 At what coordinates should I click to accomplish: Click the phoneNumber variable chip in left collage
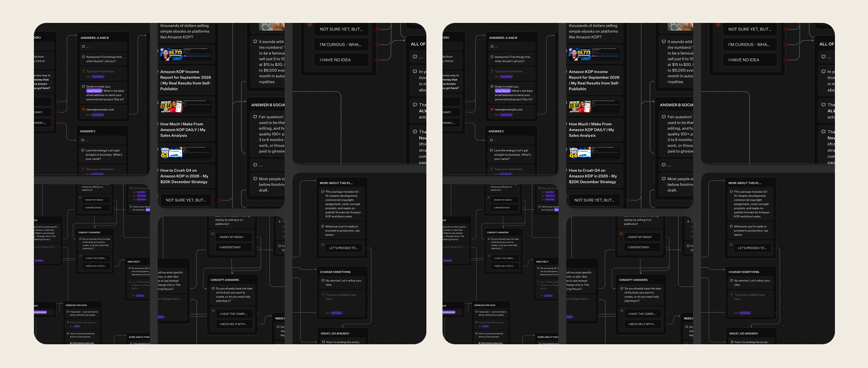click(40, 312)
